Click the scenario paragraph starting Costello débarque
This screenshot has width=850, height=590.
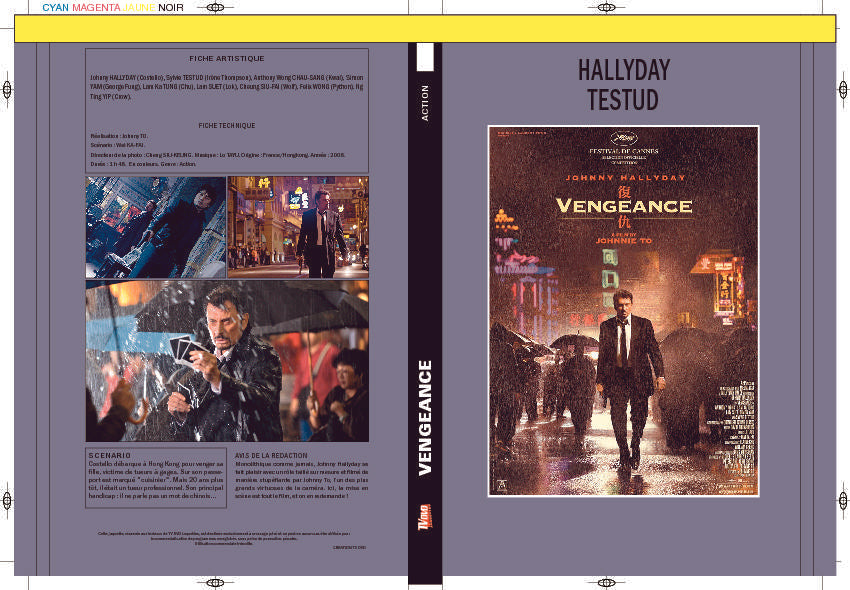[x=156, y=480]
